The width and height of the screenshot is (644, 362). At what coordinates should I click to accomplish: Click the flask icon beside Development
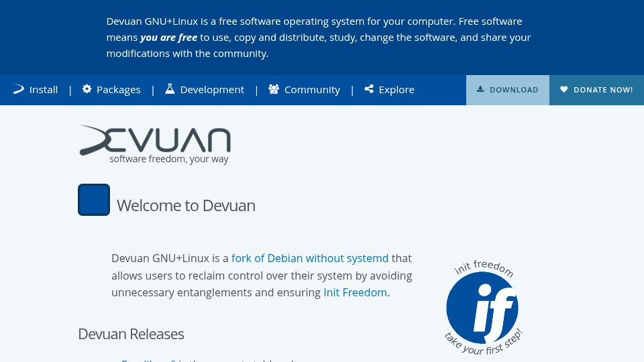[x=170, y=88]
